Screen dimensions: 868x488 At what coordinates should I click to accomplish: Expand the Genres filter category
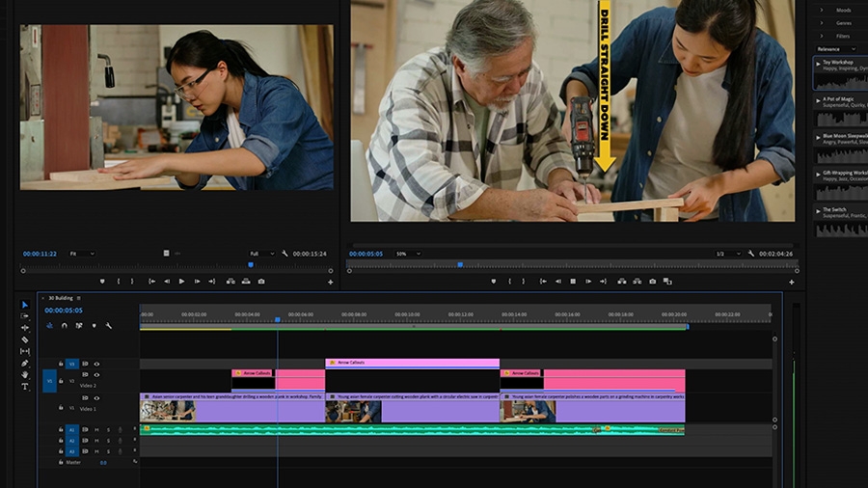point(822,23)
